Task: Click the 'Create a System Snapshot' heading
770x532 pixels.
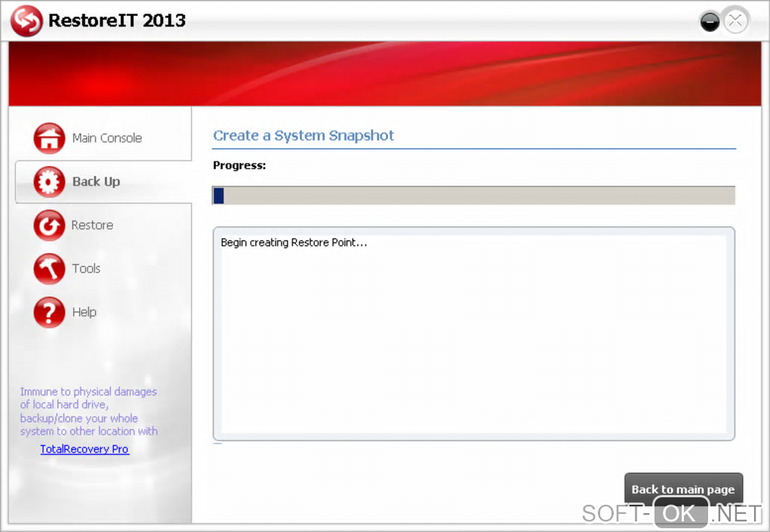Action: pos(303,136)
